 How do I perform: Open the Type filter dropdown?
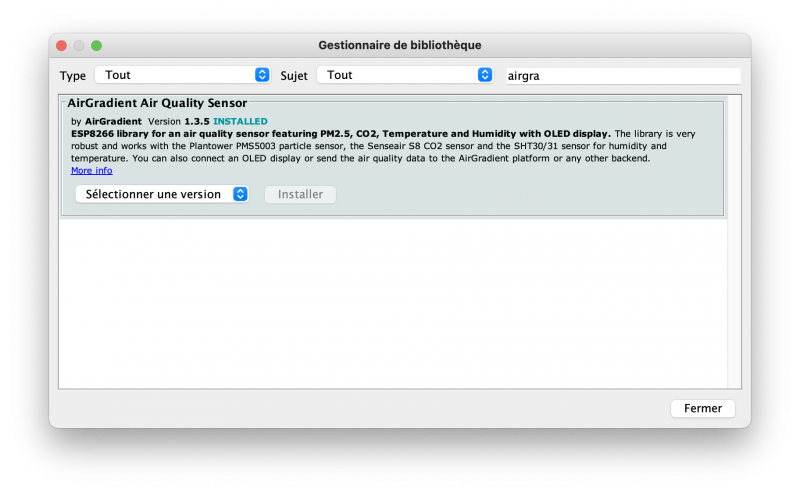point(182,75)
